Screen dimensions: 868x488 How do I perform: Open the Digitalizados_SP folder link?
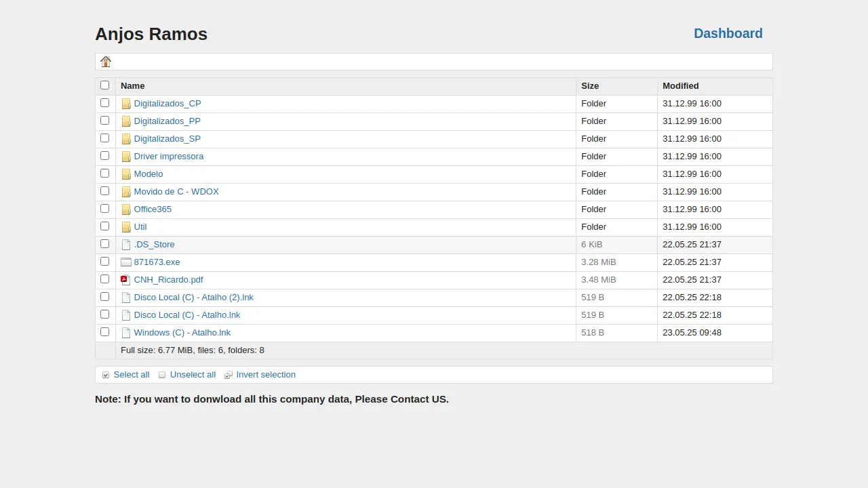click(167, 139)
